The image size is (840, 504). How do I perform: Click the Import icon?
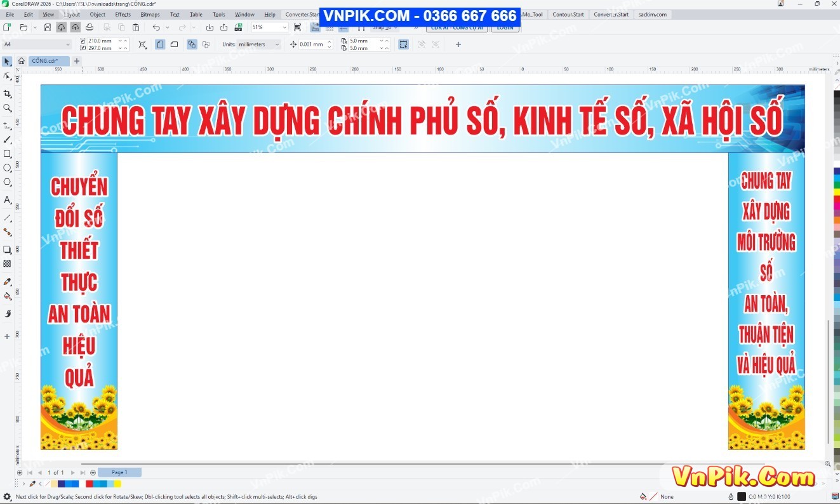(210, 27)
